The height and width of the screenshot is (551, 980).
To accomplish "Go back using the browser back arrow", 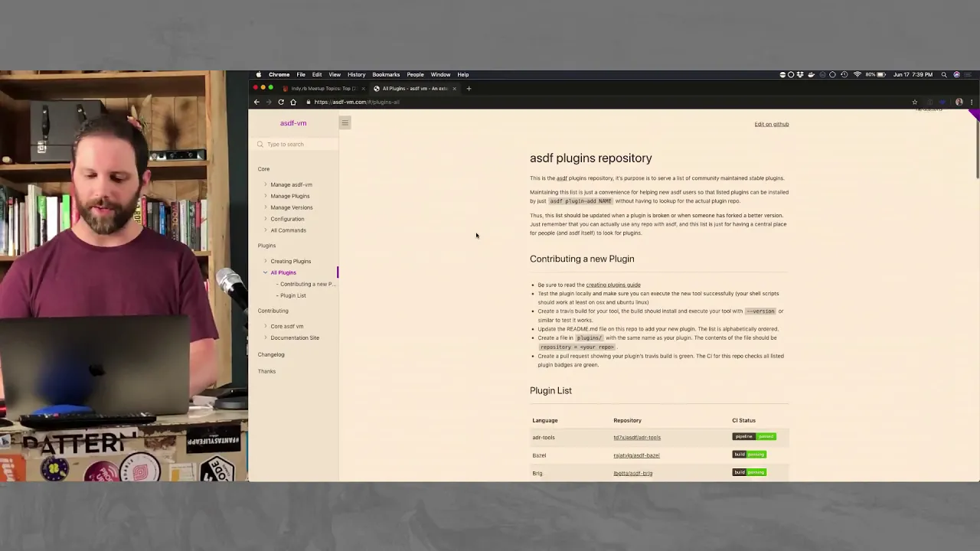I will coord(256,102).
